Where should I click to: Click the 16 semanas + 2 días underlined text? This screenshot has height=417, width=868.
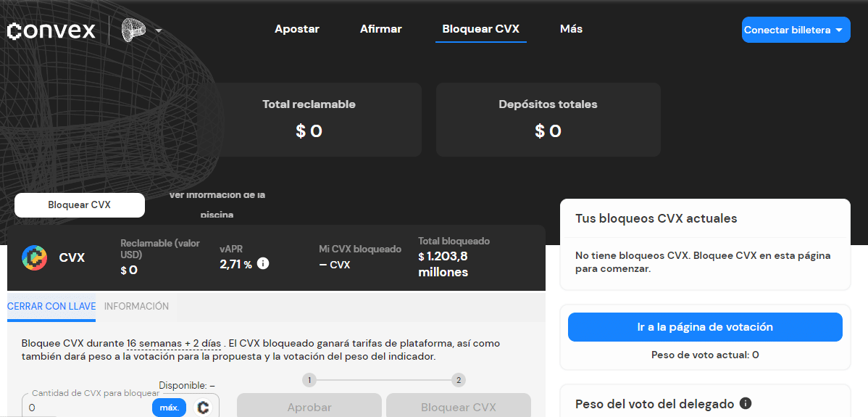click(174, 344)
